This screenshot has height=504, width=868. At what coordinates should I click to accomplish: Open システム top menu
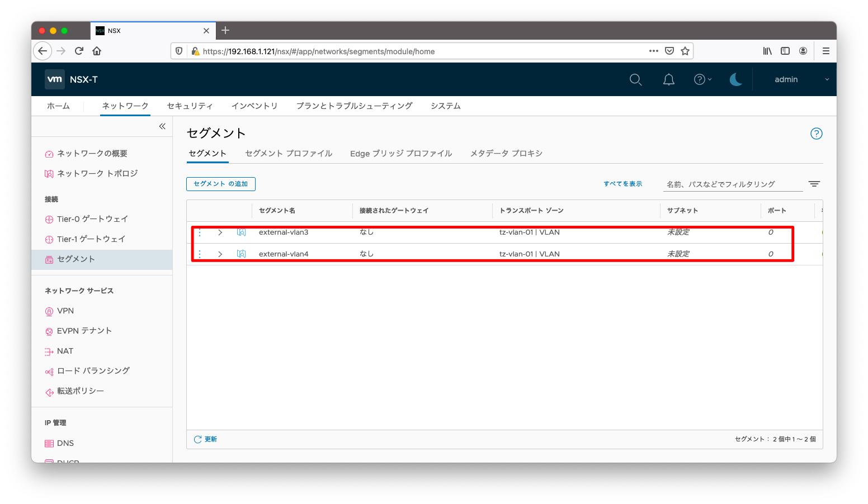tap(446, 106)
